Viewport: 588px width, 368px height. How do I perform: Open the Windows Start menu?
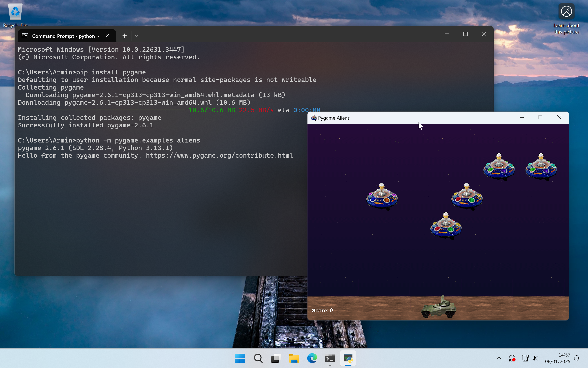240,358
